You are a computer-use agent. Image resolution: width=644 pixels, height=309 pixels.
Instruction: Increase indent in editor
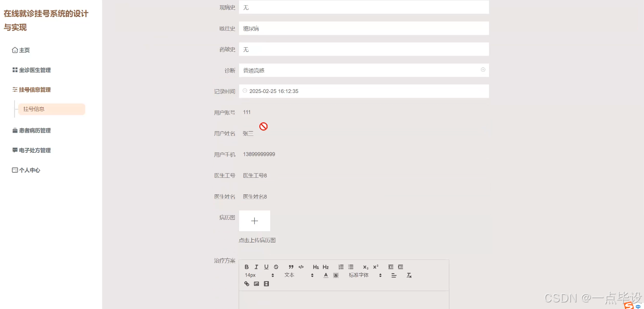[401, 267]
